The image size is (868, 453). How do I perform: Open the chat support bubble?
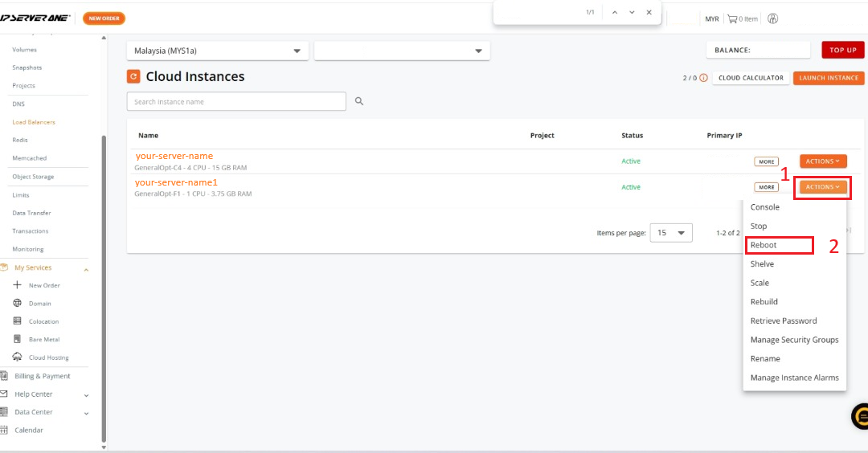(861, 416)
